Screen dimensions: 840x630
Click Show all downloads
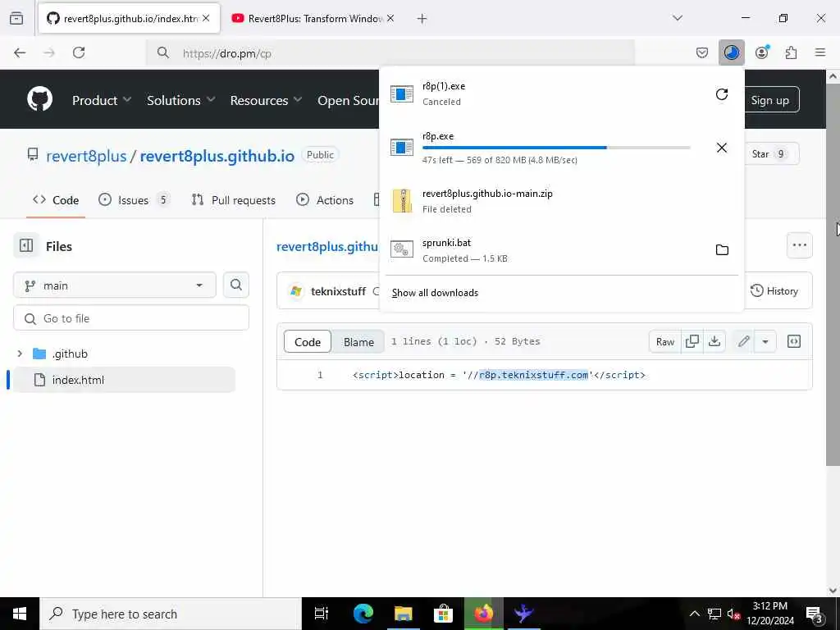pos(435,293)
